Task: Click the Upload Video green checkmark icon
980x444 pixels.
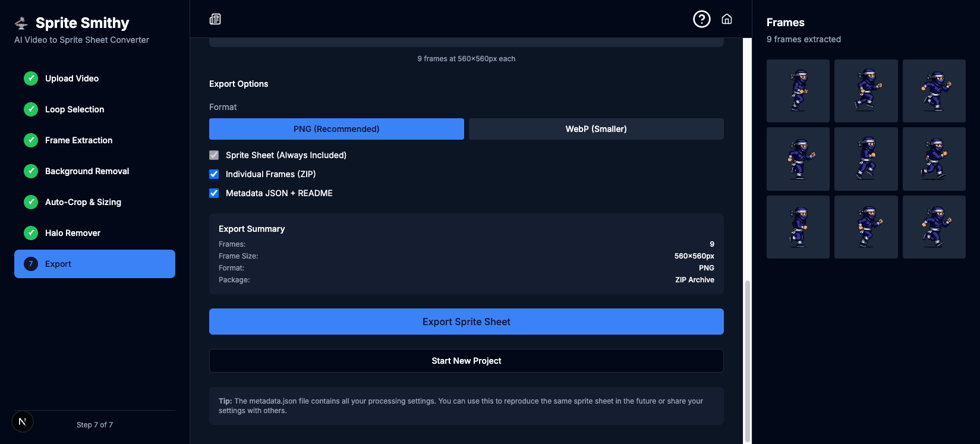Action: click(x=31, y=78)
